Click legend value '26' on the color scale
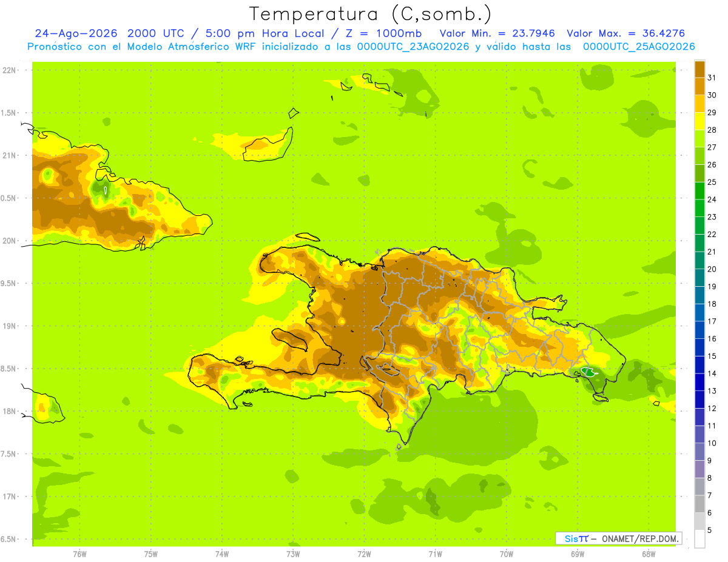This screenshot has width=728, height=562. coord(712,164)
